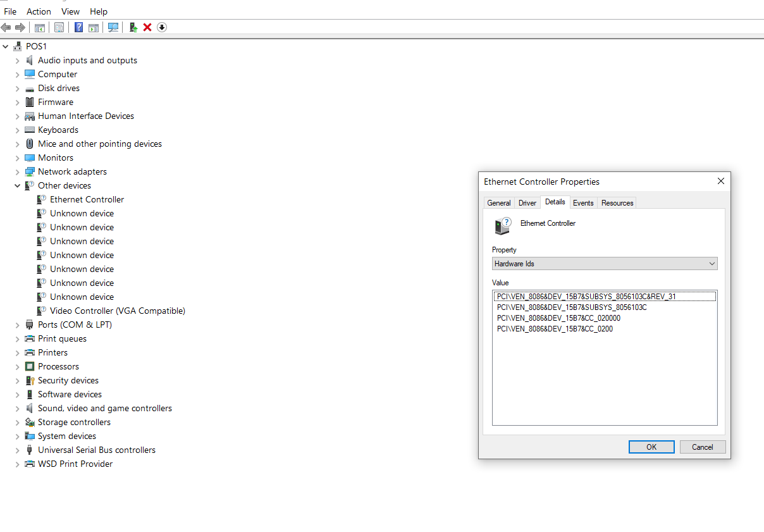This screenshot has height=532, width=764.
Task: Click the down-arrow Disable device icon
Action: [x=162, y=27]
